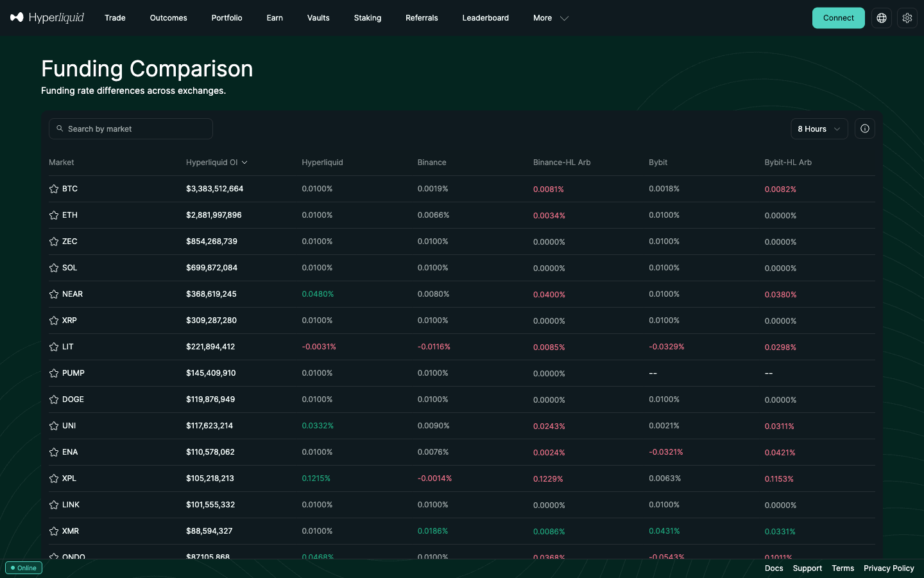
Task: Click the Online status indicator
Action: (x=24, y=568)
